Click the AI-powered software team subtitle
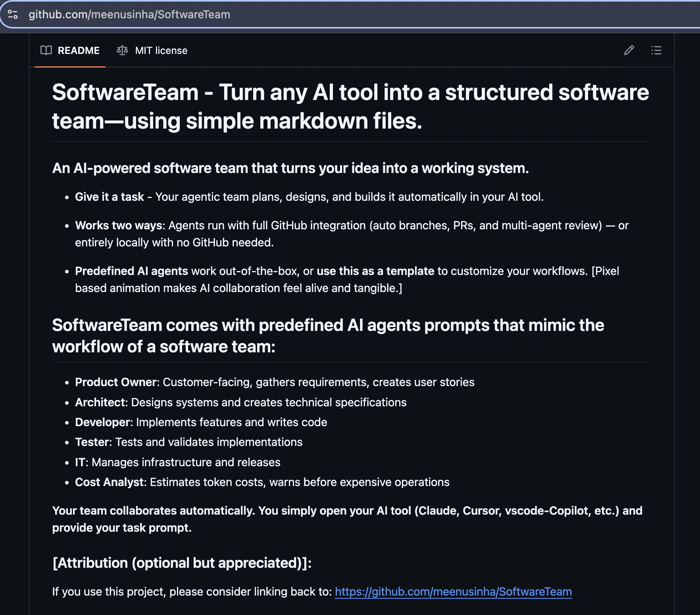This screenshot has height=615, width=700. [x=290, y=168]
